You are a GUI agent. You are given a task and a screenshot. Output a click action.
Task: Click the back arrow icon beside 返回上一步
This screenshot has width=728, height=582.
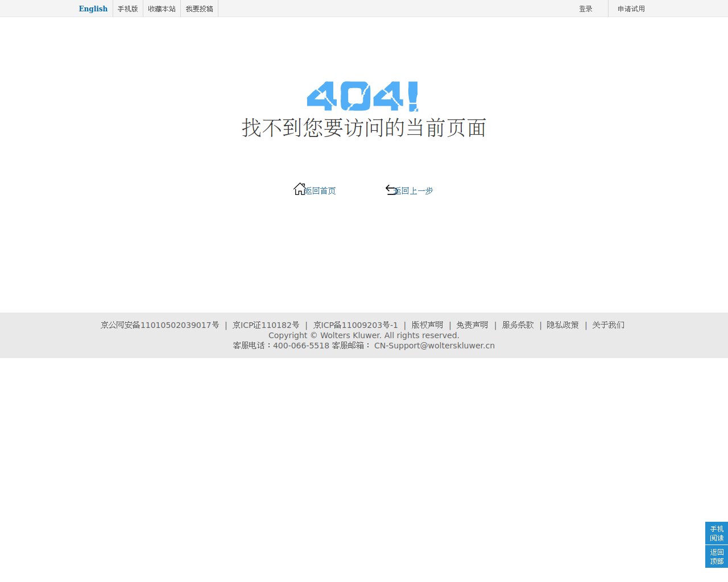[391, 189]
